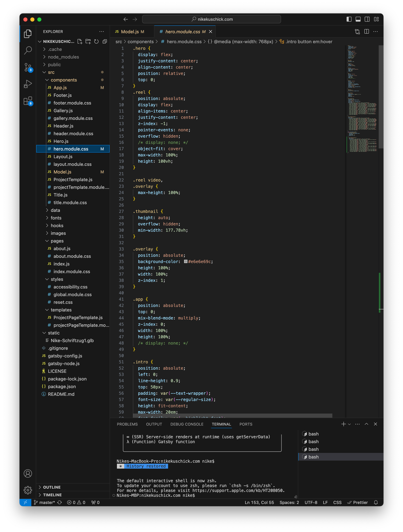Click Prettier status bar item
This screenshot has height=532, width=403.
coord(357,502)
